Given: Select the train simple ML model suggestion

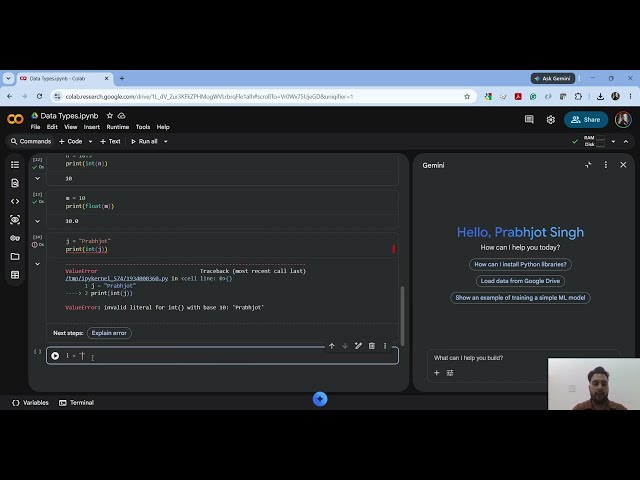Looking at the screenshot, I should click(520, 298).
